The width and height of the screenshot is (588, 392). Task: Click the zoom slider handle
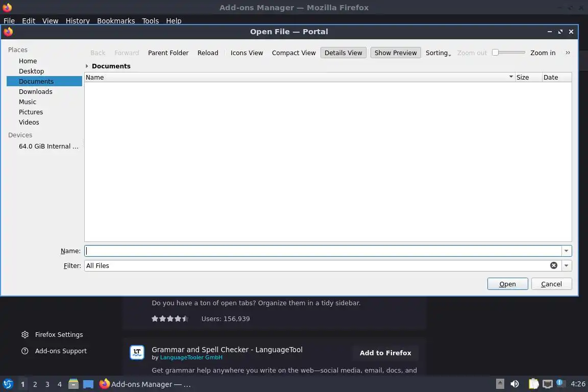(496, 53)
